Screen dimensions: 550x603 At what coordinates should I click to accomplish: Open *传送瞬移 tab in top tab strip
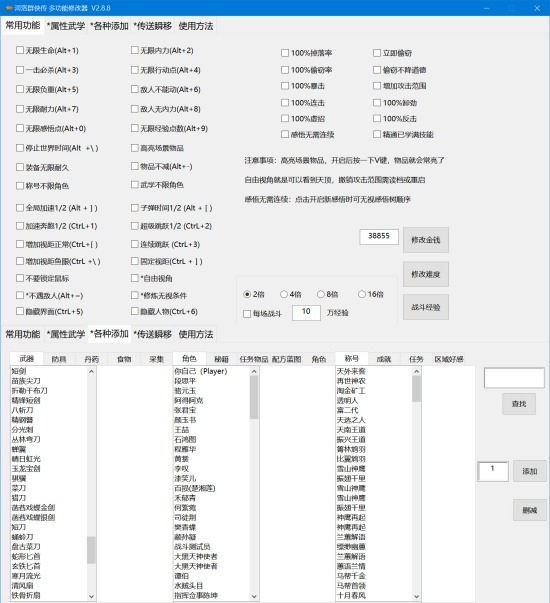tap(153, 26)
